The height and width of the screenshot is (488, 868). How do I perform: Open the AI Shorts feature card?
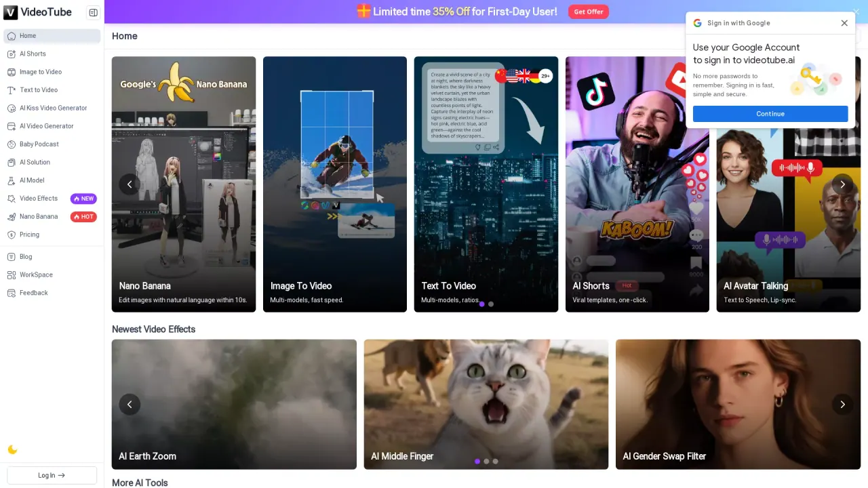[x=637, y=184]
